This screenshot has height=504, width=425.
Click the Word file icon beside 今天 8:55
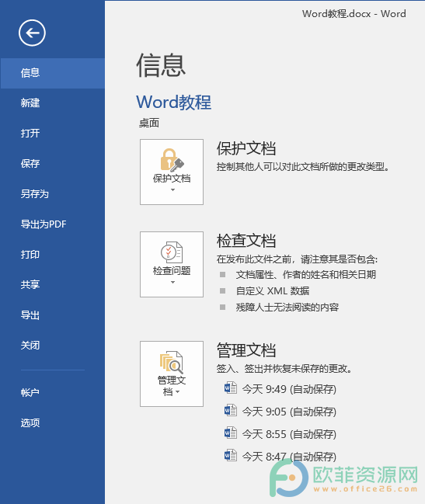point(231,433)
